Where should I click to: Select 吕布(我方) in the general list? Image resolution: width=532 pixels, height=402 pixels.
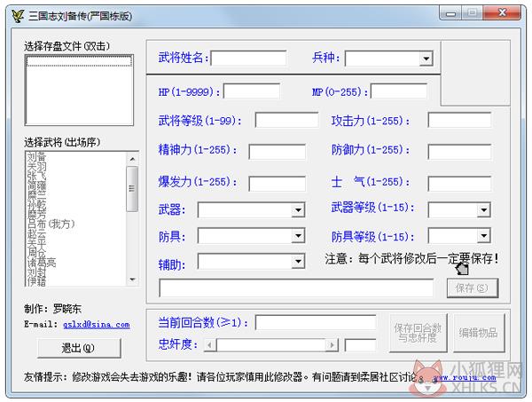point(51,224)
